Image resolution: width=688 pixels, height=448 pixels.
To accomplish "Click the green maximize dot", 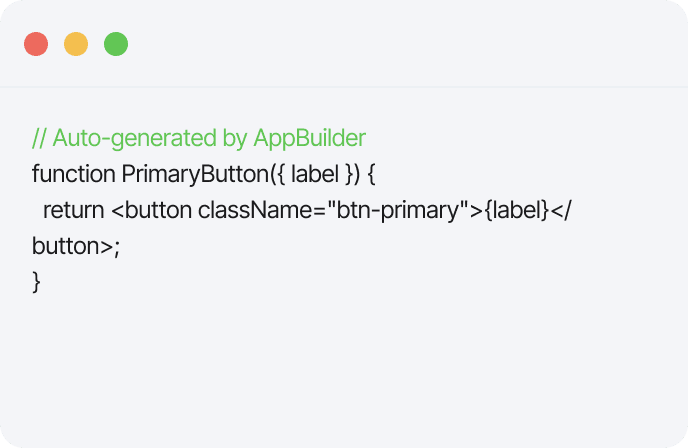I will click(116, 44).
